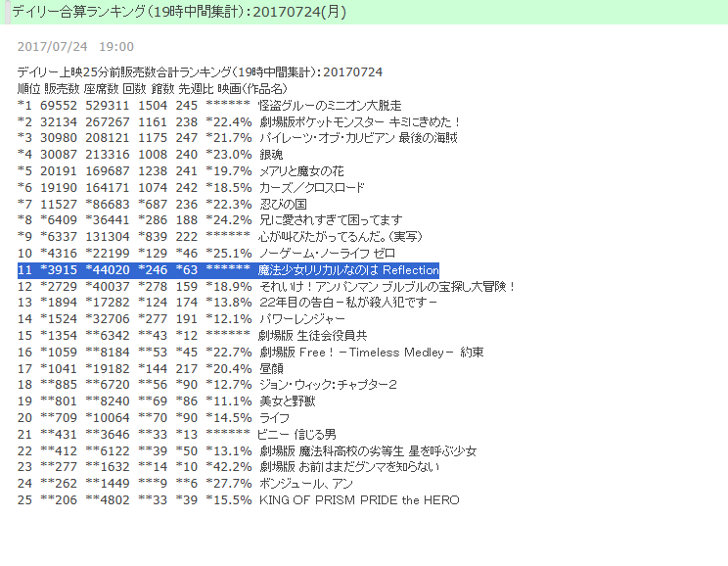Select row パイレーツ・オブ・カリビアン 最後の海賊
Image resolution: width=728 pixels, height=566 pixels.
click(x=238, y=138)
